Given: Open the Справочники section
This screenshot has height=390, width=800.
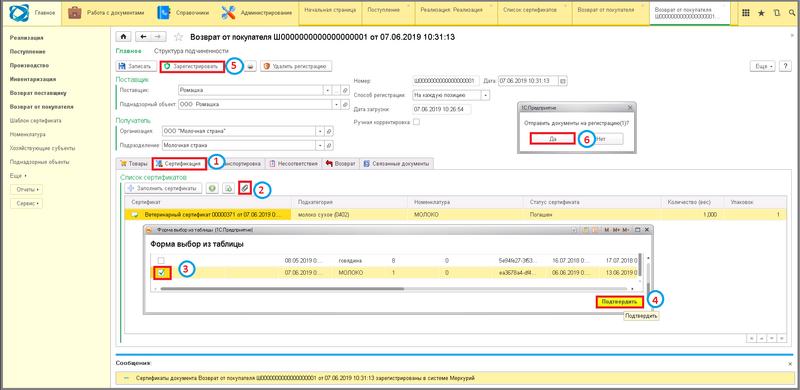Looking at the screenshot, I should tap(184, 13).
